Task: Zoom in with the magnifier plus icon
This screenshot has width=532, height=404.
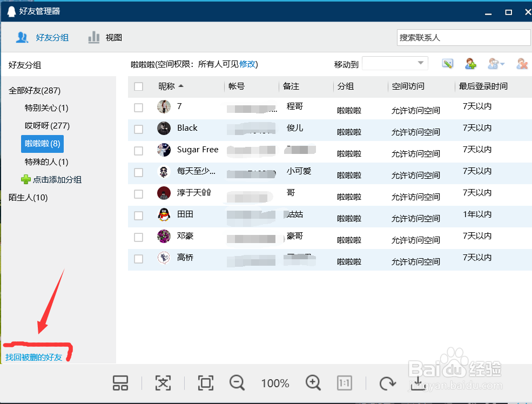Action: click(313, 383)
